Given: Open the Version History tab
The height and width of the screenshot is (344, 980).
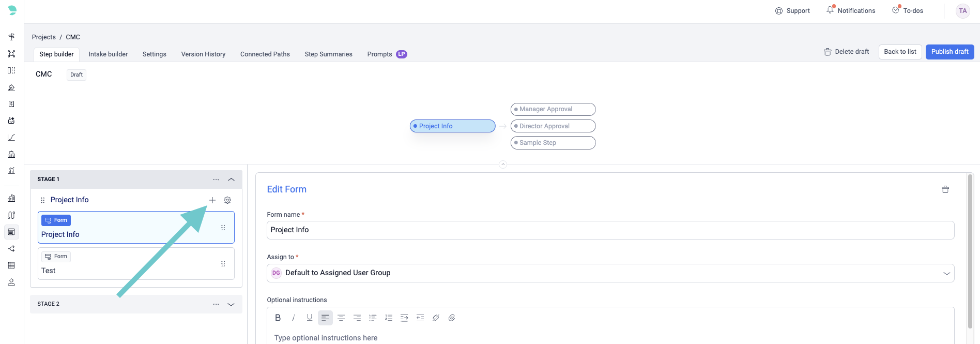Looking at the screenshot, I should coord(203,54).
